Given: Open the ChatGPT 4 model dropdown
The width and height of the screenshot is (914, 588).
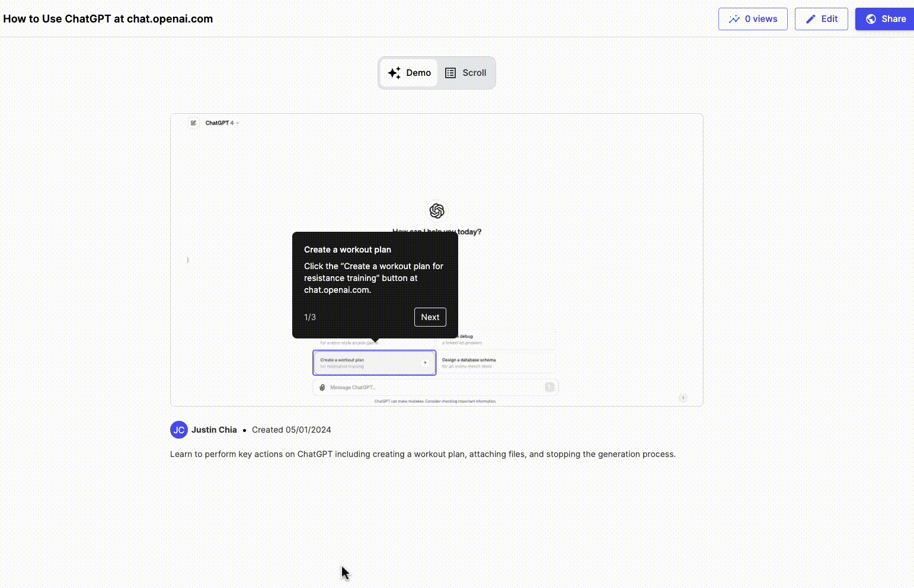Looking at the screenshot, I should coord(222,123).
